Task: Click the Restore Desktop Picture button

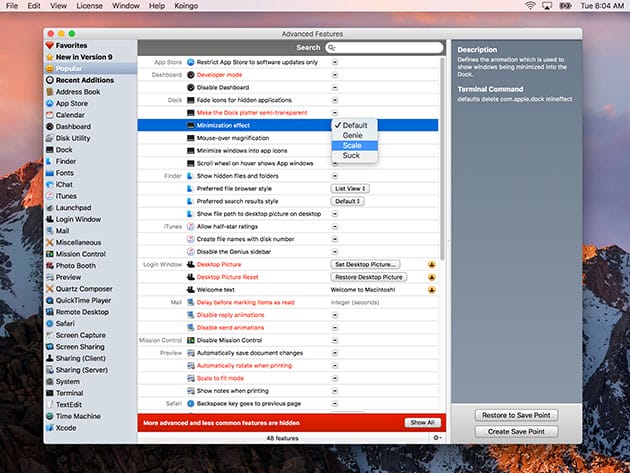Action: click(367, 277)
